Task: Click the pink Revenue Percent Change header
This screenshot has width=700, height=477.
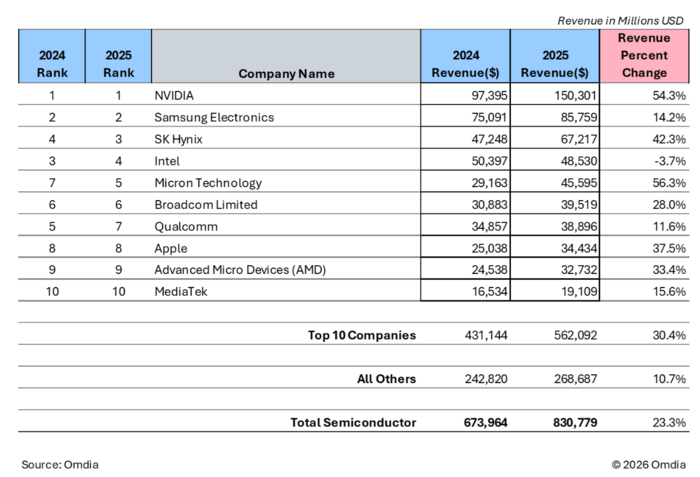Action: click(x=643, y=54)
